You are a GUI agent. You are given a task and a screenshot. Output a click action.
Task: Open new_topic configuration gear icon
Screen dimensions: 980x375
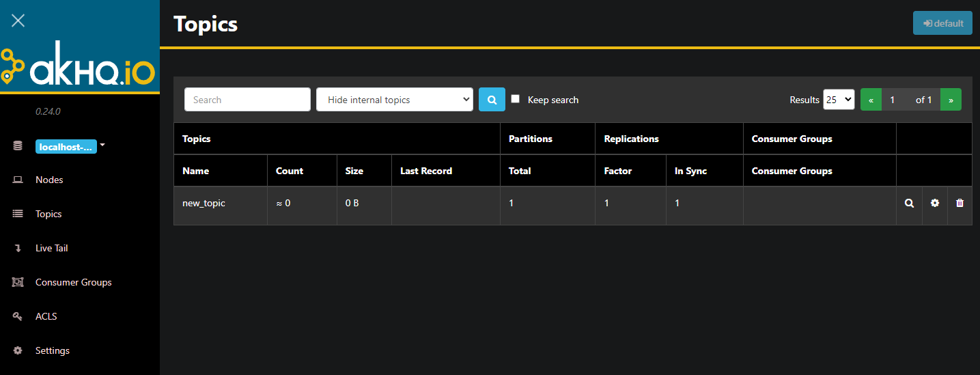[x=935, y=204]
